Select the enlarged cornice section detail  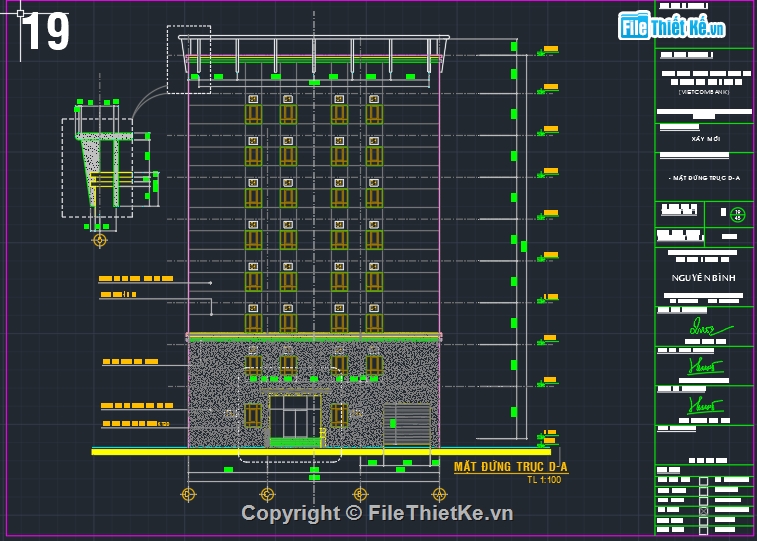pos(98,168)
